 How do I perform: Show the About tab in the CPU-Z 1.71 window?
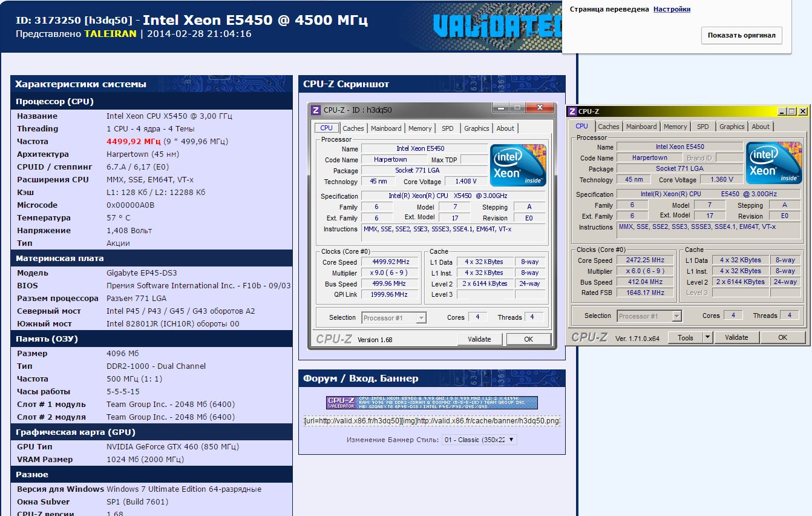[x=761, y=127]
